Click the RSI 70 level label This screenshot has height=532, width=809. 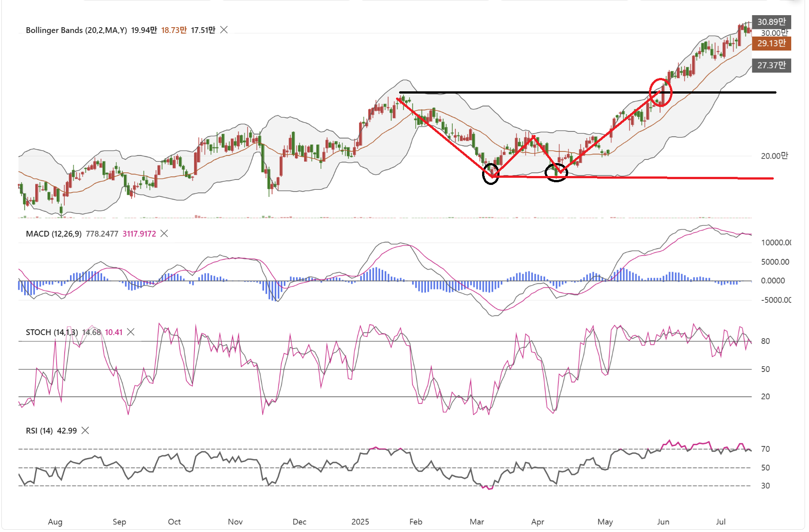(x=765, y=449)
